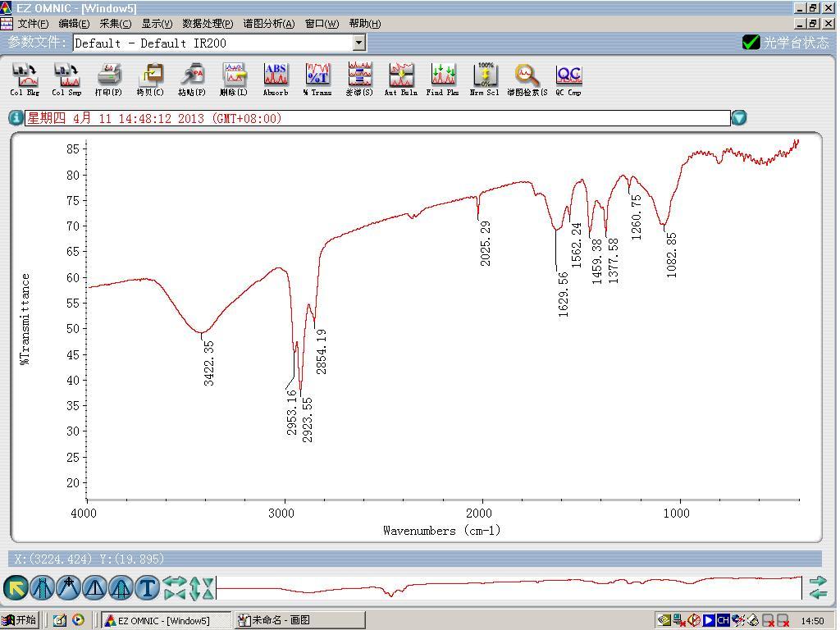Open the 谱图分析(A) menu
This screenshot has width=840, height=630.
[269, 24]
